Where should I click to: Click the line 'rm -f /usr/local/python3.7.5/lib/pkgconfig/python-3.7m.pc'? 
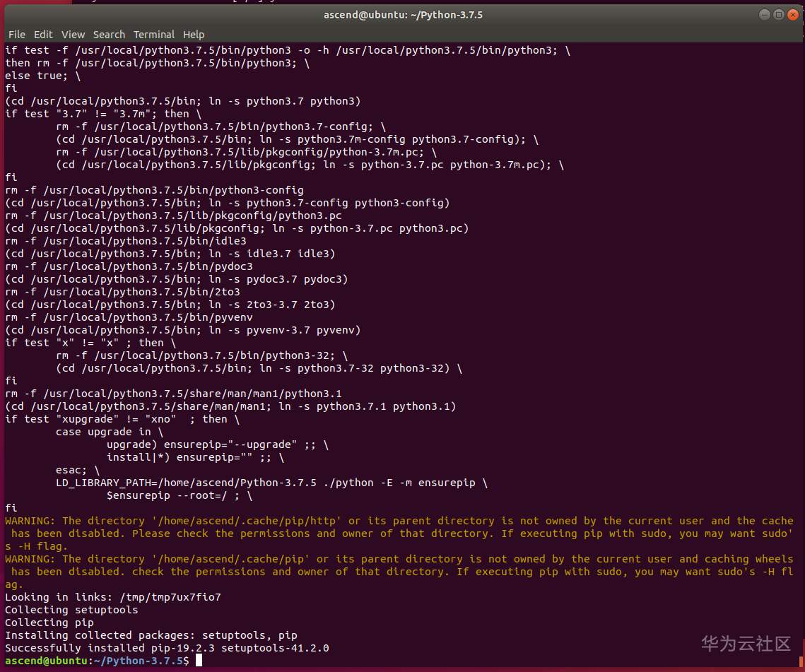click(246, 152)
